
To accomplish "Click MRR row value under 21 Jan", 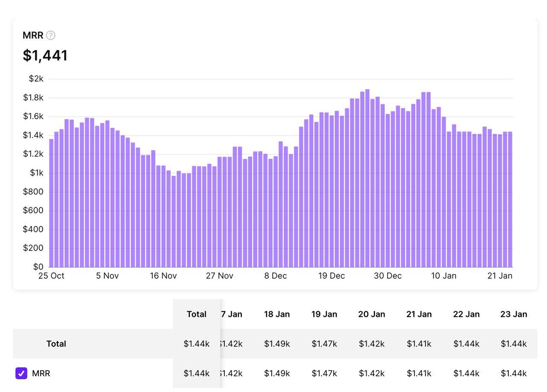I will (419, 373).
